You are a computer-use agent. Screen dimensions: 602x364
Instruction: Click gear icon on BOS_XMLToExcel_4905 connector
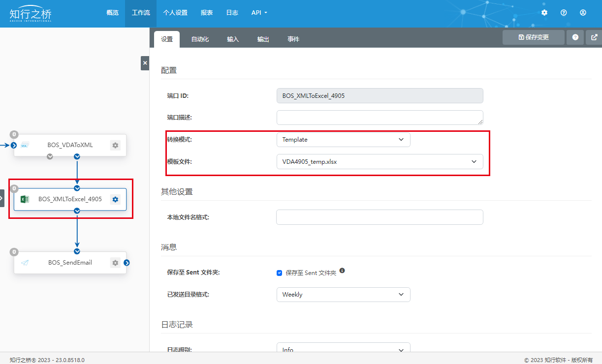[x=115, y=199]
